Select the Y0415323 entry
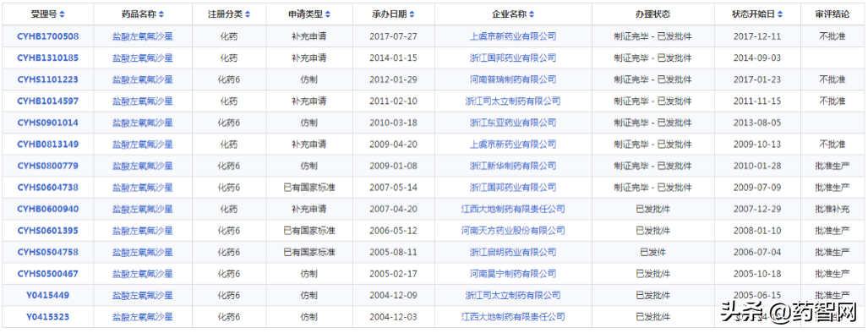 click(x=47, y=317)
